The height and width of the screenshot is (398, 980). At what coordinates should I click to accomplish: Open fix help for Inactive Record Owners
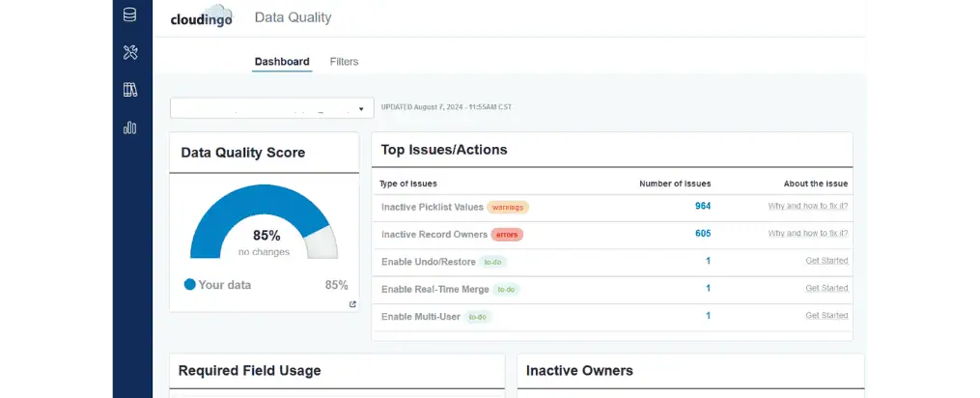click(x=807, y=234)
